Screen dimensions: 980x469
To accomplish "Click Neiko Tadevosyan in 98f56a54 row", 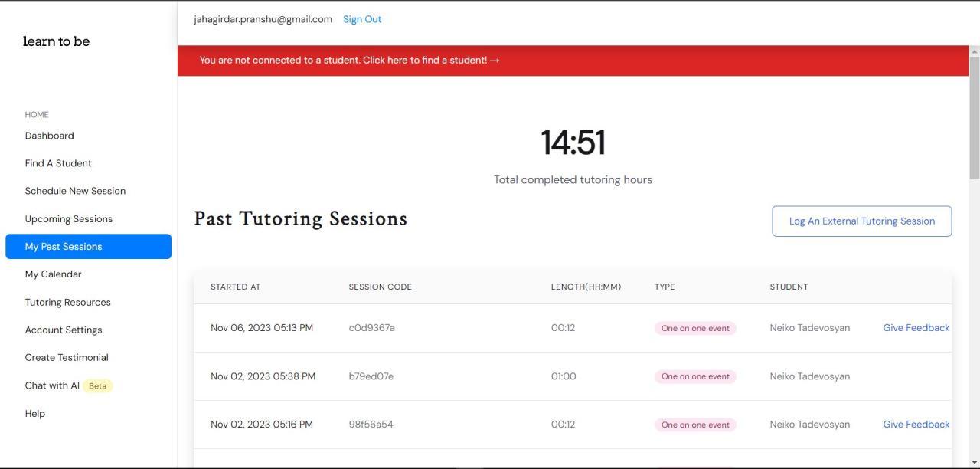I will (809, 424).
